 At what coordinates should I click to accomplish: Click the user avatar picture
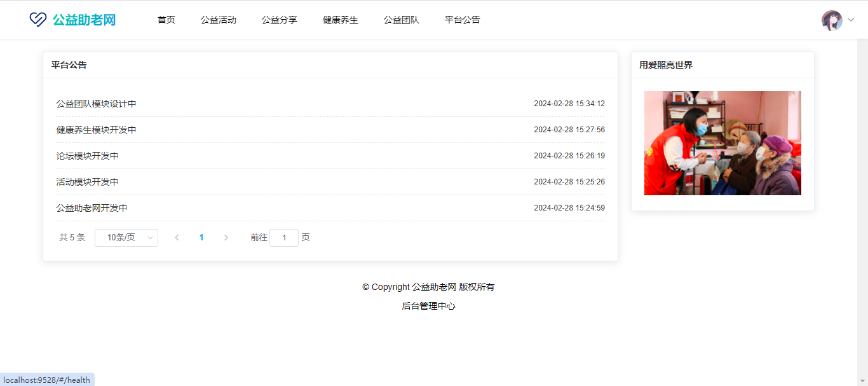pyautogui.click(x=832, y=20)
